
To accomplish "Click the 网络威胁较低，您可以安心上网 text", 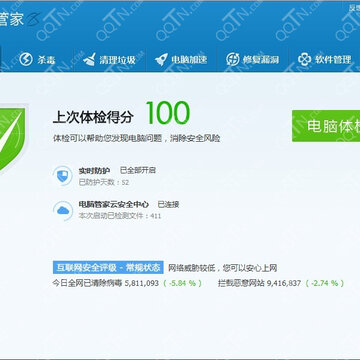I will 222,268.
